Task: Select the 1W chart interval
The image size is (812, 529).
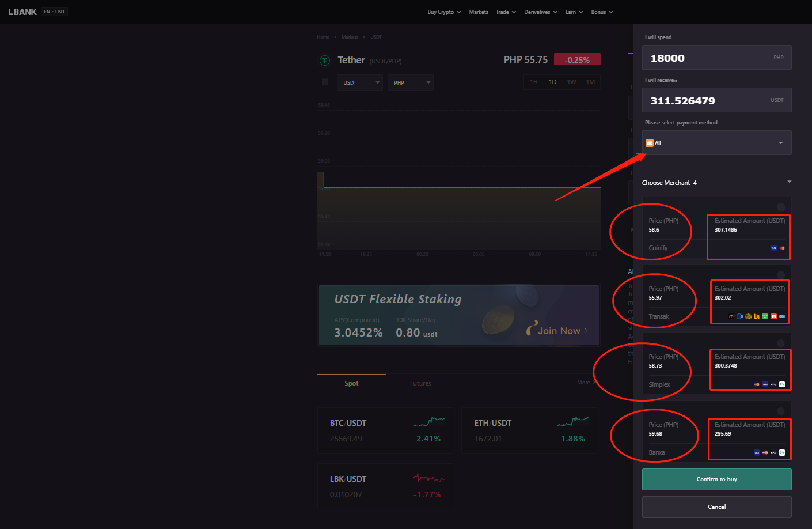Action: (x=572, y=82)
